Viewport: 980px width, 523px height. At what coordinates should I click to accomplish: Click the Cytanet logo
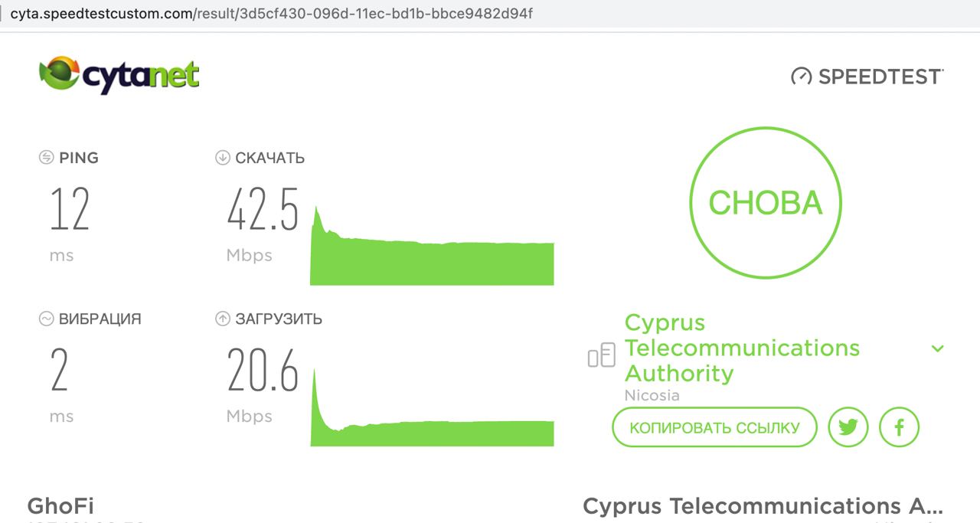[119, 75]
